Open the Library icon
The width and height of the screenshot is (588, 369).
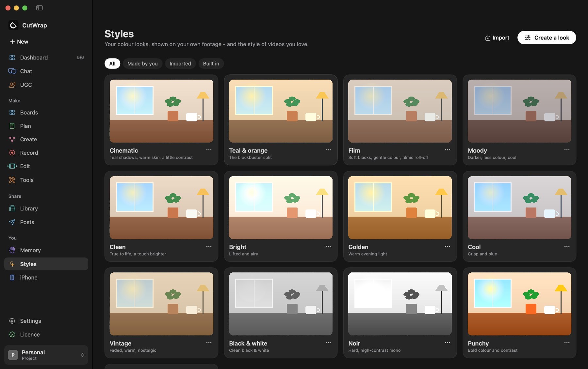click(12, 208)
